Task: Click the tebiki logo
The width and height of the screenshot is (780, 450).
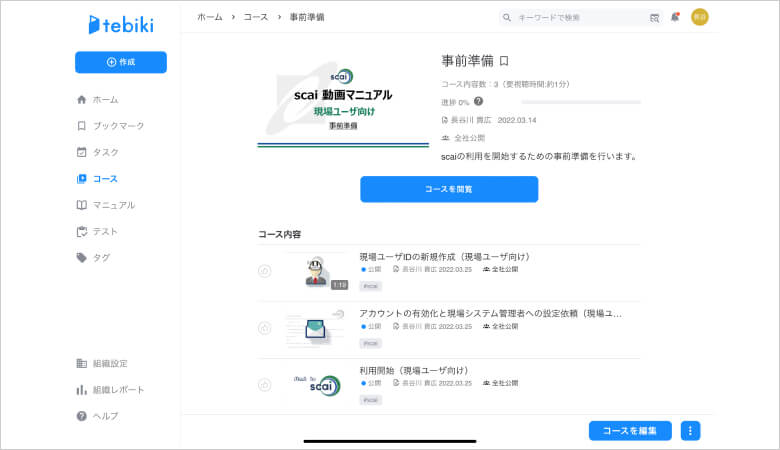Action: tap(121, 24)
